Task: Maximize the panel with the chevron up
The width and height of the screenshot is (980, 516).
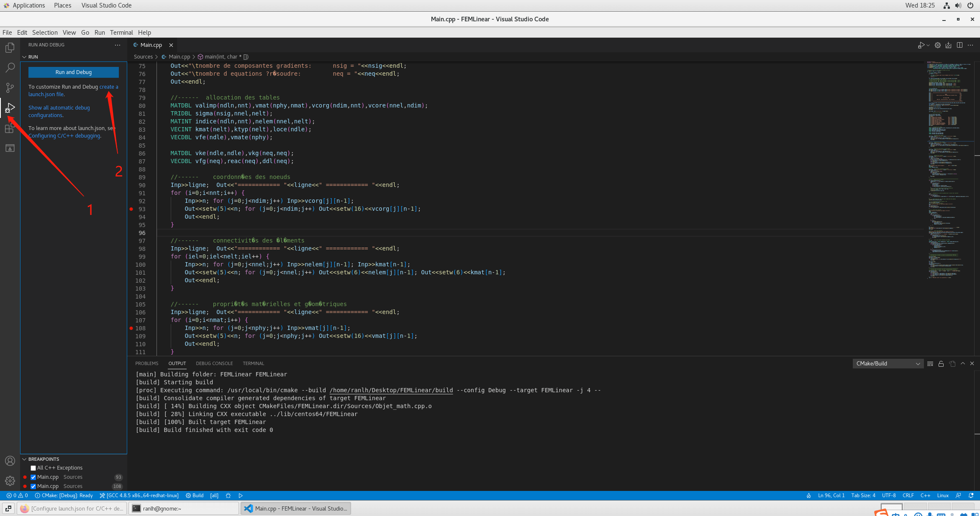Action: pyautogui.click(x=963, y=364)
